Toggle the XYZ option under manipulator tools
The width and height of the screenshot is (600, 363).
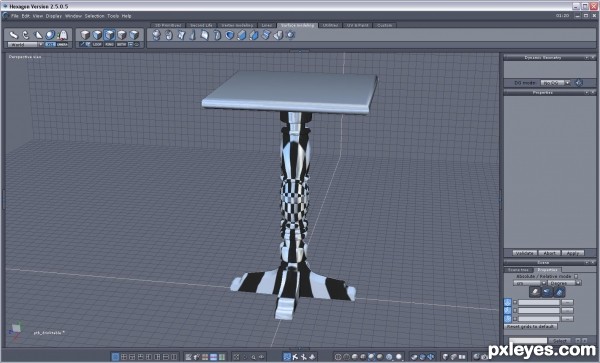tap(50, 45)
